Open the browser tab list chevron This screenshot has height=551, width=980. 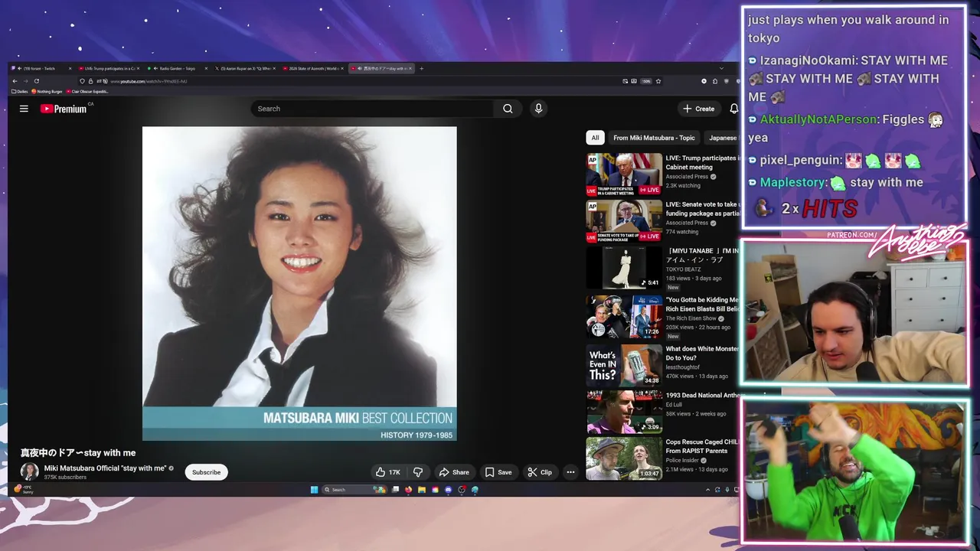(x=720, y=68)
